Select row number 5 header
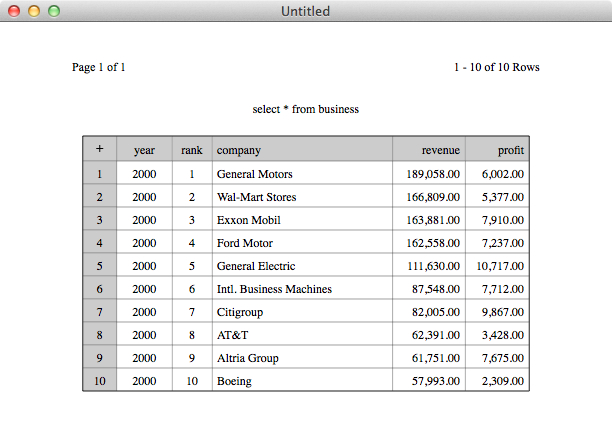Viewport: 612px width, 442px height. click(x=100, y=266)
